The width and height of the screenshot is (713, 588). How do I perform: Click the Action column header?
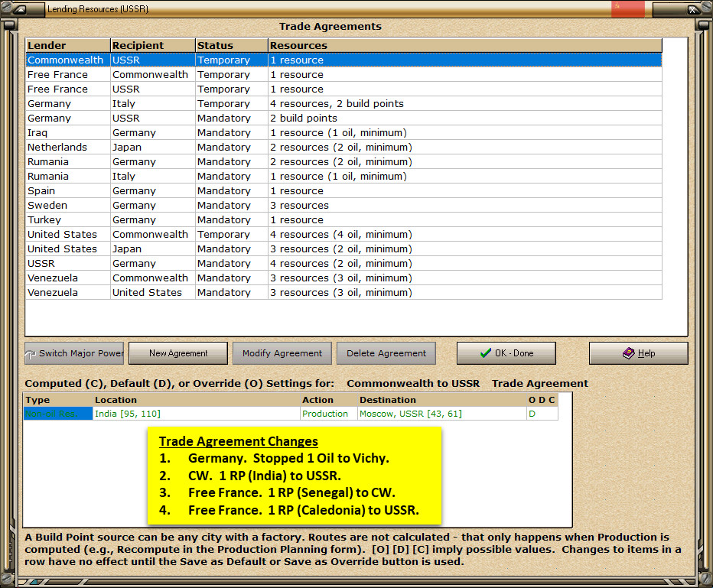point(328,400)
